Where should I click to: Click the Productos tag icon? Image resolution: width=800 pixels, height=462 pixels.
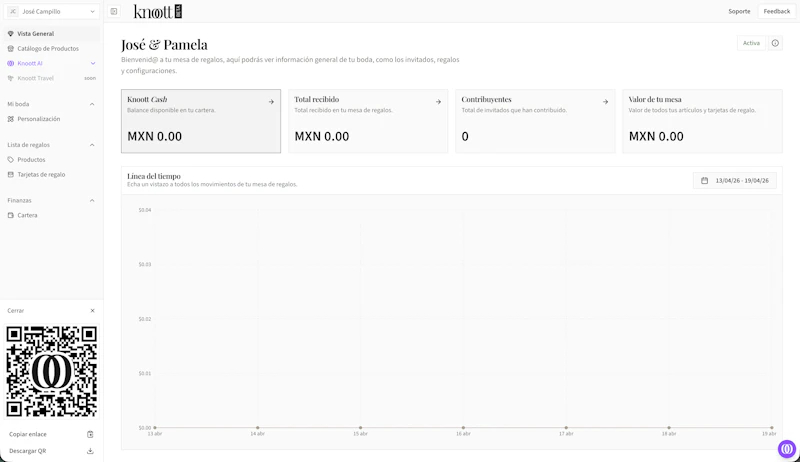(11, 160)
